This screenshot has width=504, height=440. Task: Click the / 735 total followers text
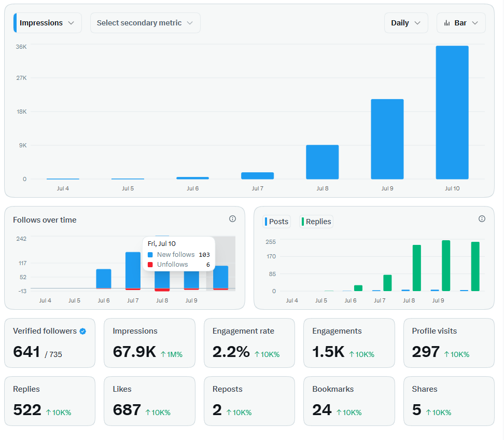(53, 354)
